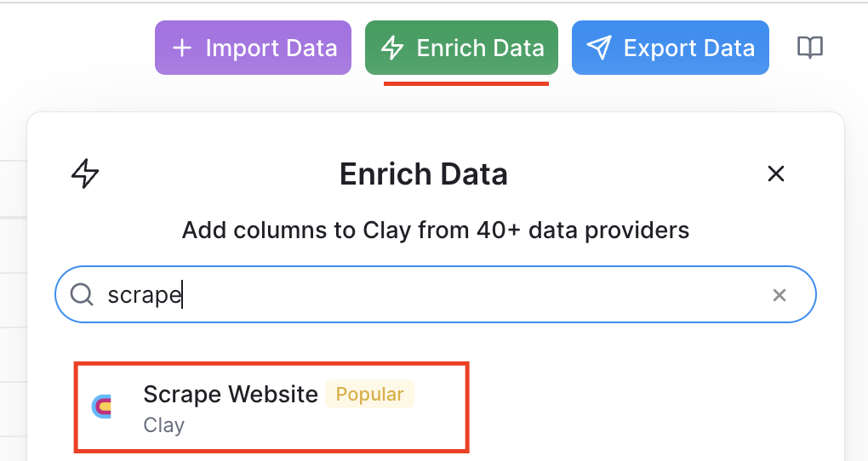Viewport: 868px width, 461px height.
Task: Click the paper plane icon on Export Data
Action: coord(599,48)
